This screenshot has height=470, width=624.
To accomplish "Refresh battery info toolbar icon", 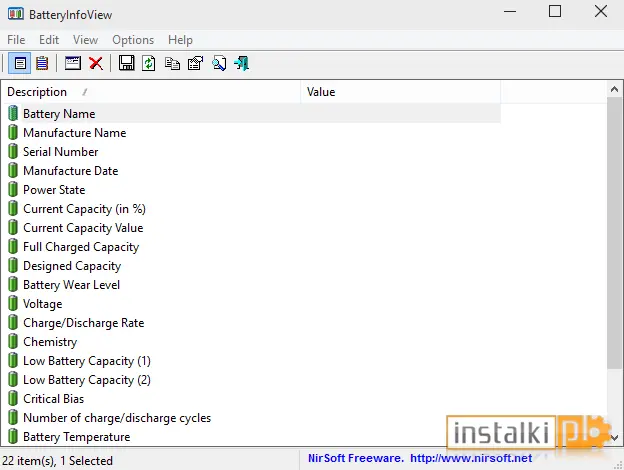I will coord(149,63).
